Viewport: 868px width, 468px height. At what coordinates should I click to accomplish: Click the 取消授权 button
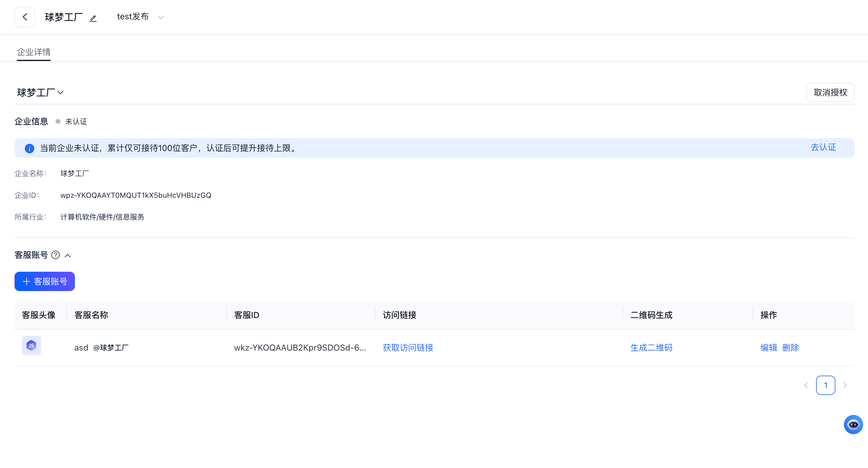coord(830,92)
